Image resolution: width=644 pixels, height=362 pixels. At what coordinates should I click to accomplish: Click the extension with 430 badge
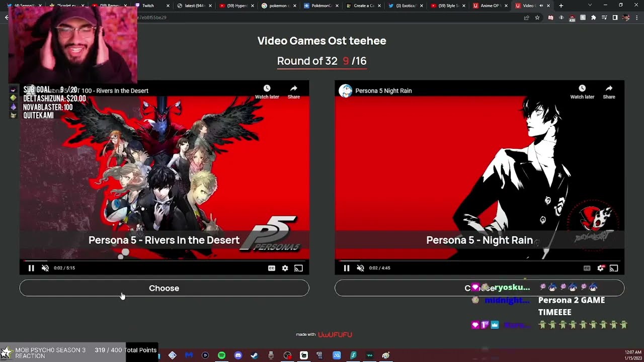[572, 18]
